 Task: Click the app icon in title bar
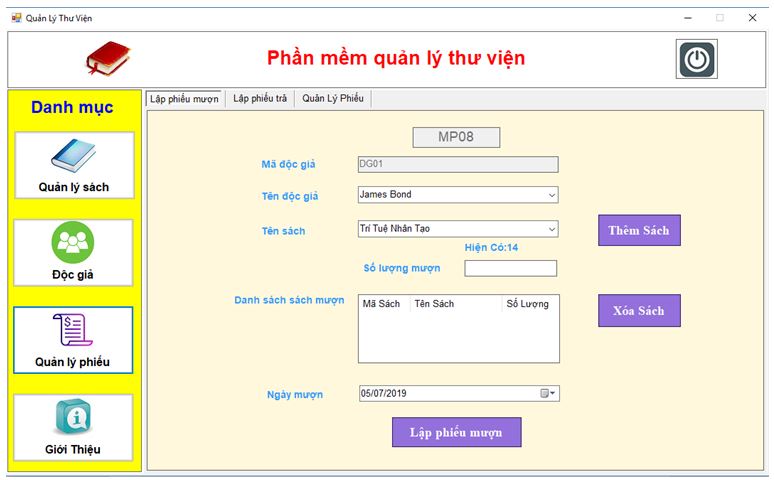coord(16,18)
